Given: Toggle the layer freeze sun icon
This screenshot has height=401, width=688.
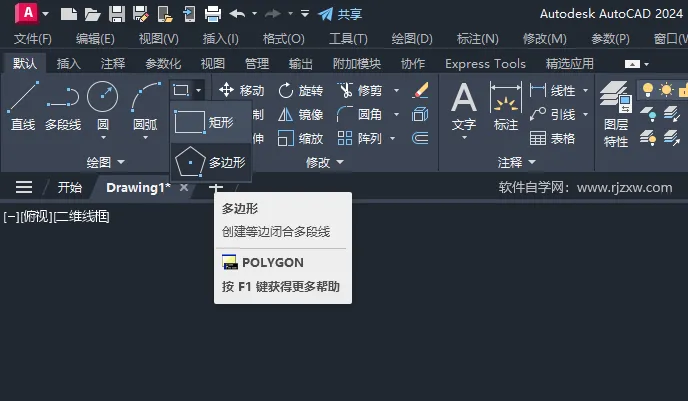Looking at the screenshot, I should 666,90.
